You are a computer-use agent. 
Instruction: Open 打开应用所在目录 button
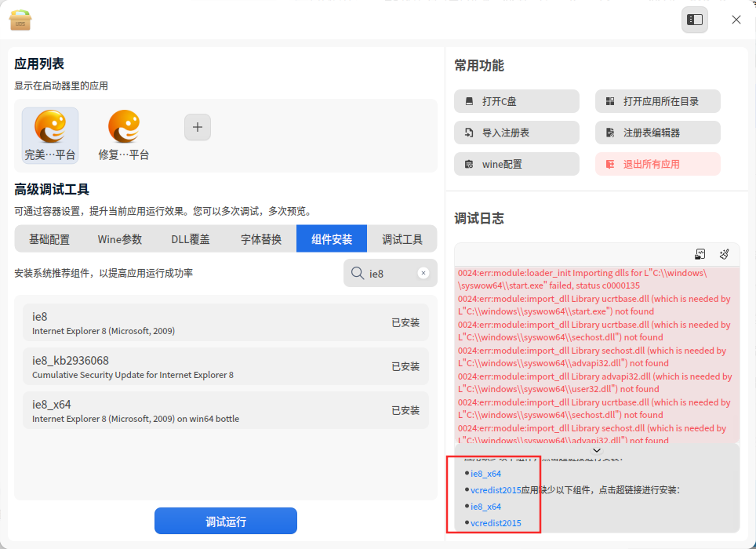point(658,101)
